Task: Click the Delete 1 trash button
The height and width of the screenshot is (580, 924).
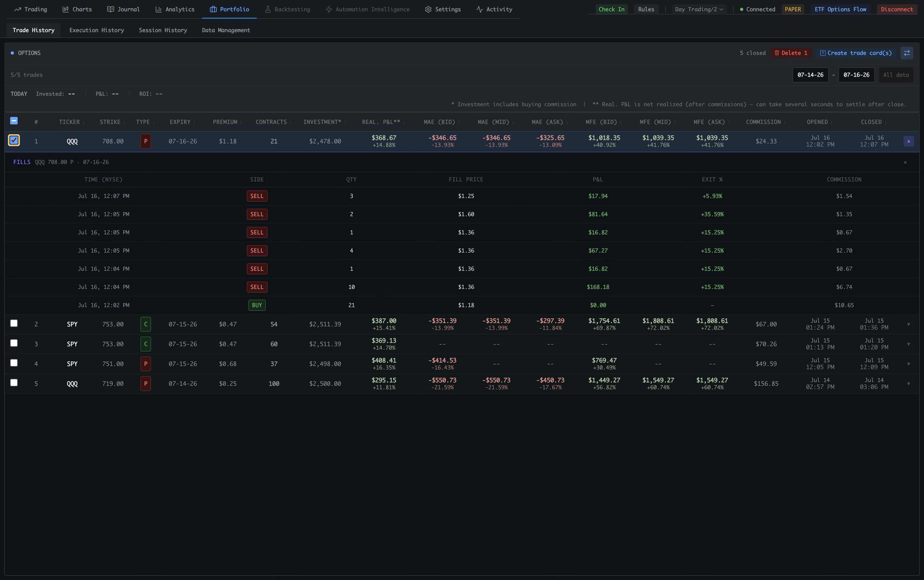Action: (791, 53)
